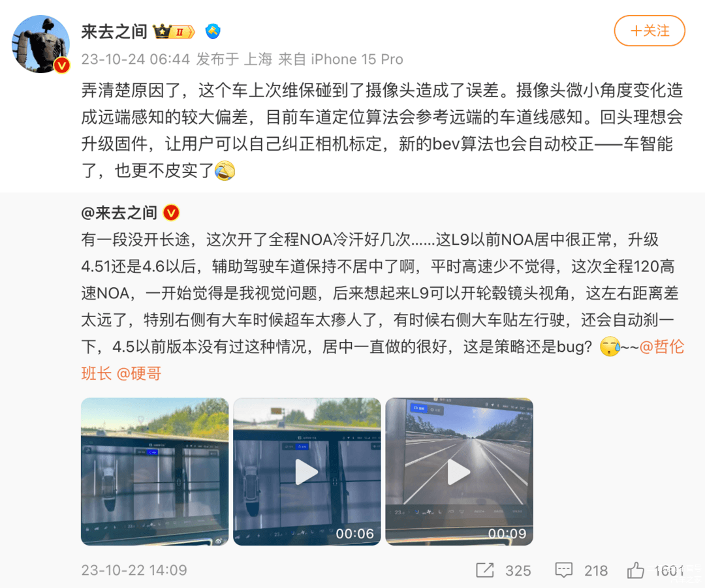Screen dimensions: 705x588
Task: Open the poster's robot profile avatar
Action: tap(41, 44)
